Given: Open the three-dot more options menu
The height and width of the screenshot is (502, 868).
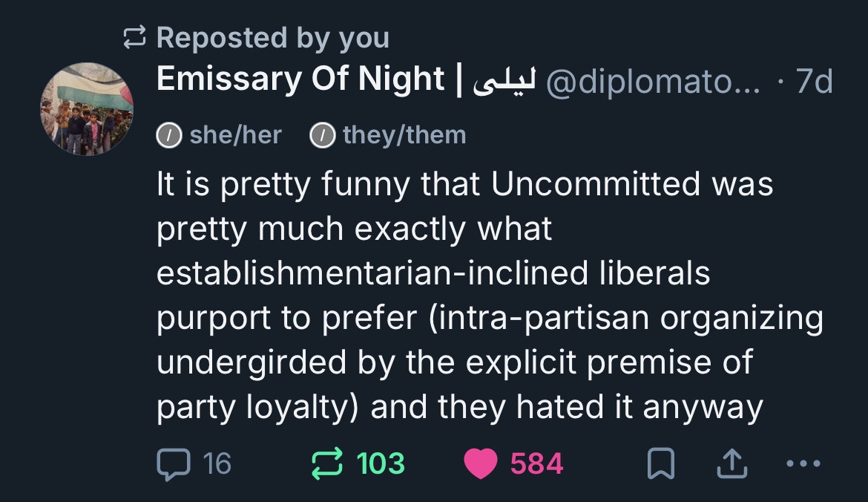Looking at the screenshot, I should tap(803, 463).
